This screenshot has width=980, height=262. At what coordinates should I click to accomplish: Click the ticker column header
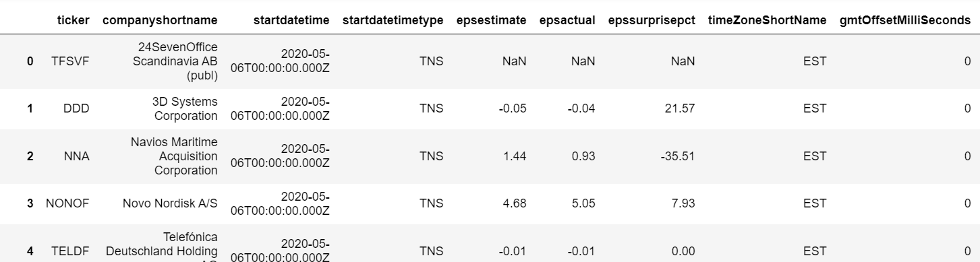74,20
